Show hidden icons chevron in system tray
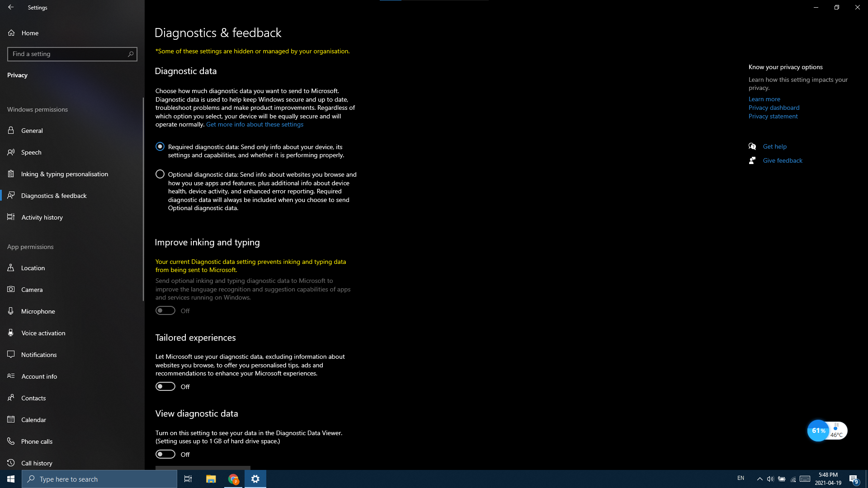The width and height of the screenshot is (868, 488). 759,479
